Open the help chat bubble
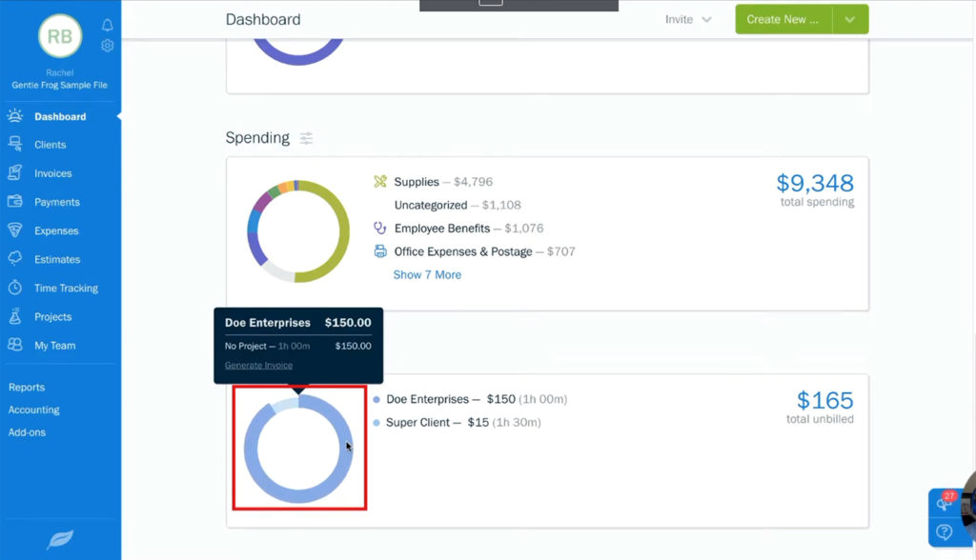Screen dimensions: 976x560 [x=944, y=531]
